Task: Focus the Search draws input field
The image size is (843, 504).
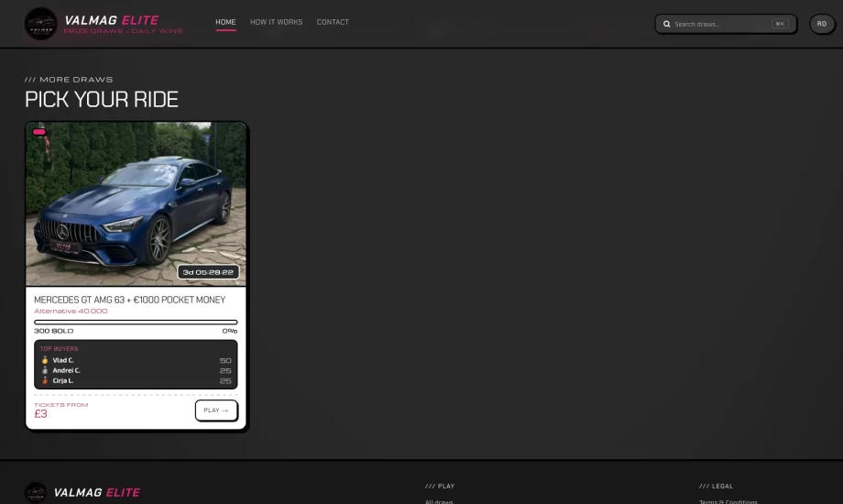Action: click(726, 24)
